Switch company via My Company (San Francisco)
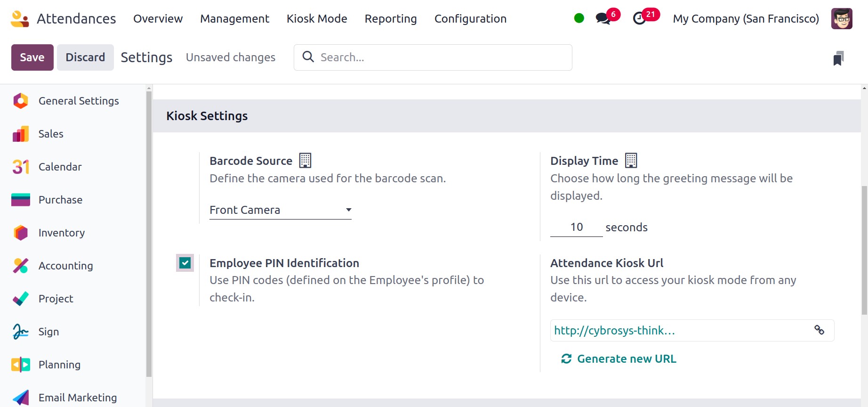The height and width of the screenshot is (407, 868). (x=746, y=19)
